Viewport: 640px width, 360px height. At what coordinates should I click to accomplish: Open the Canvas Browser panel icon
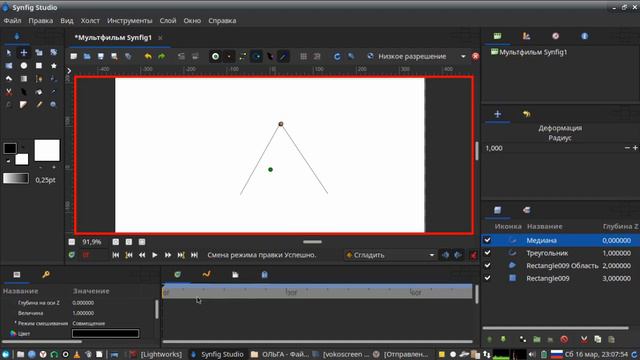pyautogui.click(x=497, y=36)
